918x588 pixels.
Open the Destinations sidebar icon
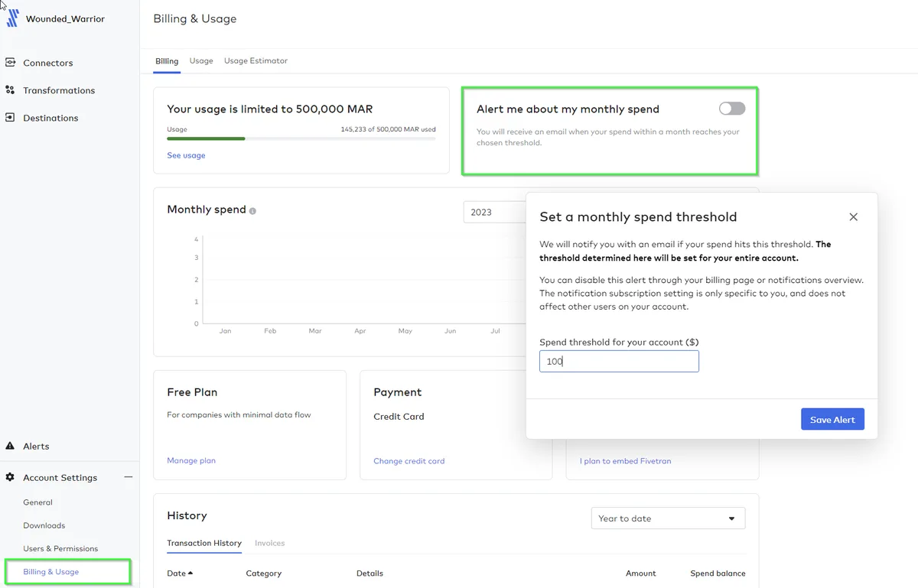[x=10, y=118]
